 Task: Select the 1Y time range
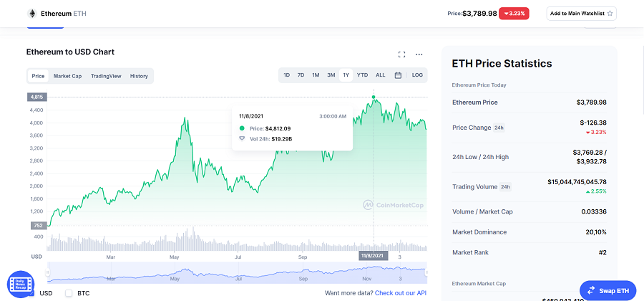(x=346, y=75)
